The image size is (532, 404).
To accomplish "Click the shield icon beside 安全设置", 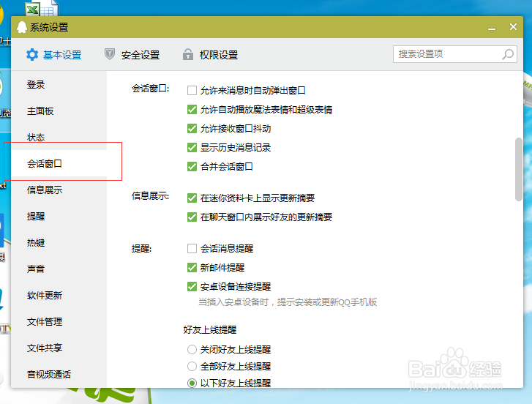I will tap(110, 54).
